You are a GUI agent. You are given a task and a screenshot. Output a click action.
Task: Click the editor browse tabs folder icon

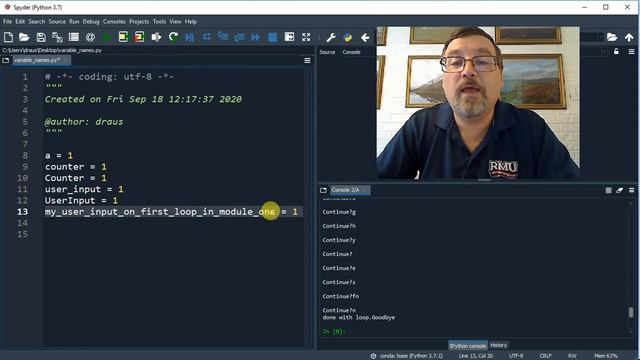point(6,60)
